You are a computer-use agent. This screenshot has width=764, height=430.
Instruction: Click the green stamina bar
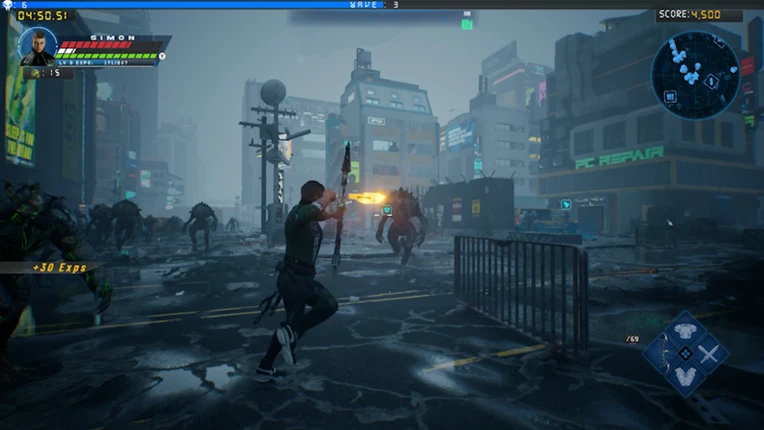(107, 56)
